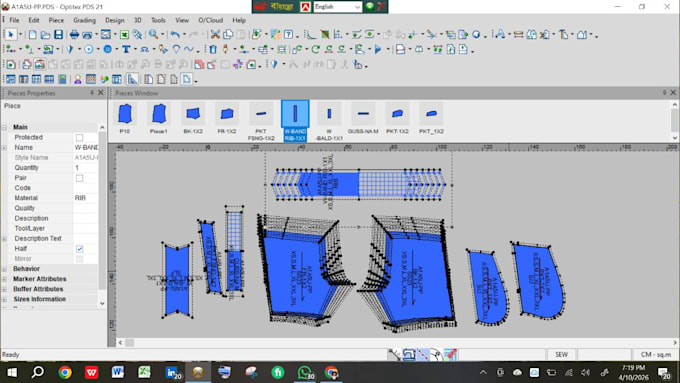The image size is (680, 383).
Task: Select the arrow pointer tool
Action: 11,34
